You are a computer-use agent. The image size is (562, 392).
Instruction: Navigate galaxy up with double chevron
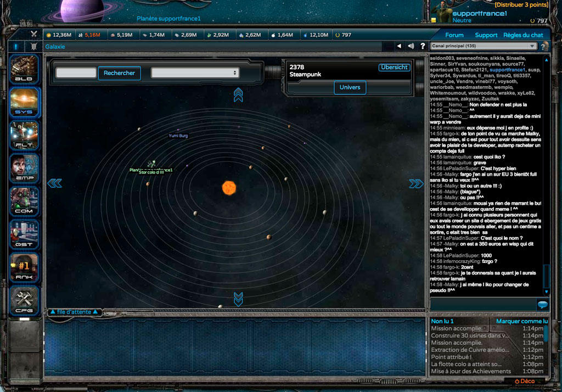[238, 95]
